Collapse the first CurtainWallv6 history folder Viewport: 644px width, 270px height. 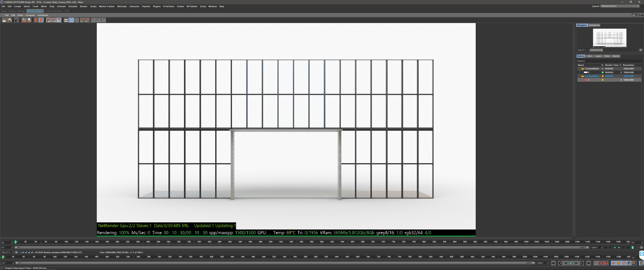[x=580, y=69]
